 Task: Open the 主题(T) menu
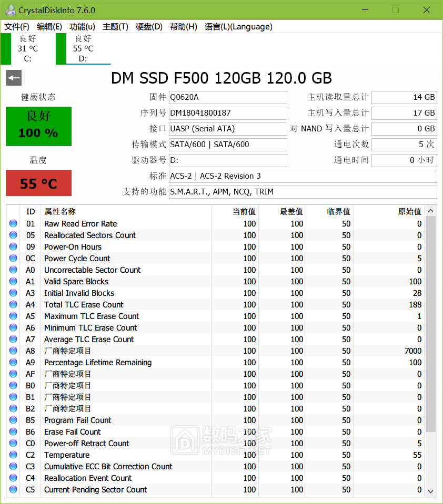(x=115, y=27)
